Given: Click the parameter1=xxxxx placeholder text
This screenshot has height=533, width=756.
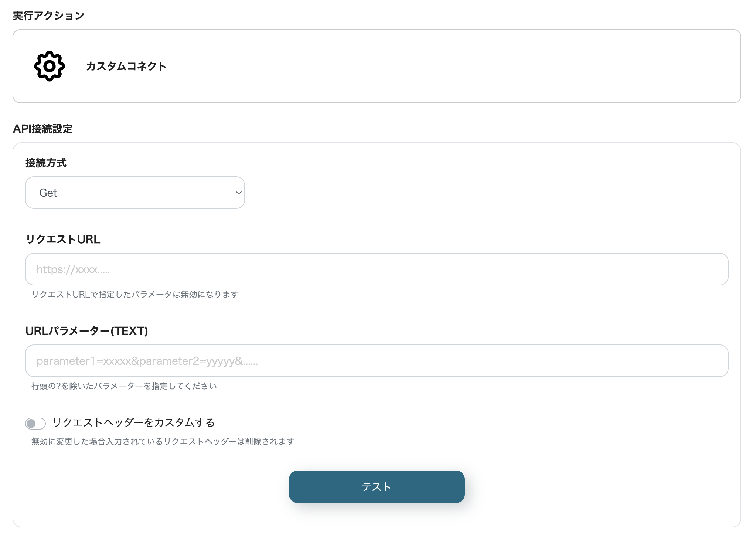Looking at the screenshot, I should (147, 361).
